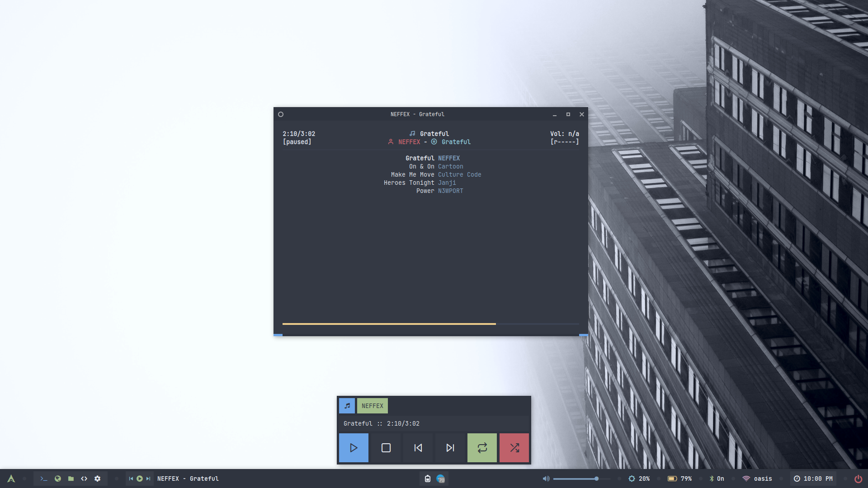This screenshot has width=868, height=488.
Task: Open terminal from taskbar launcher
Action: pos(44,479)
